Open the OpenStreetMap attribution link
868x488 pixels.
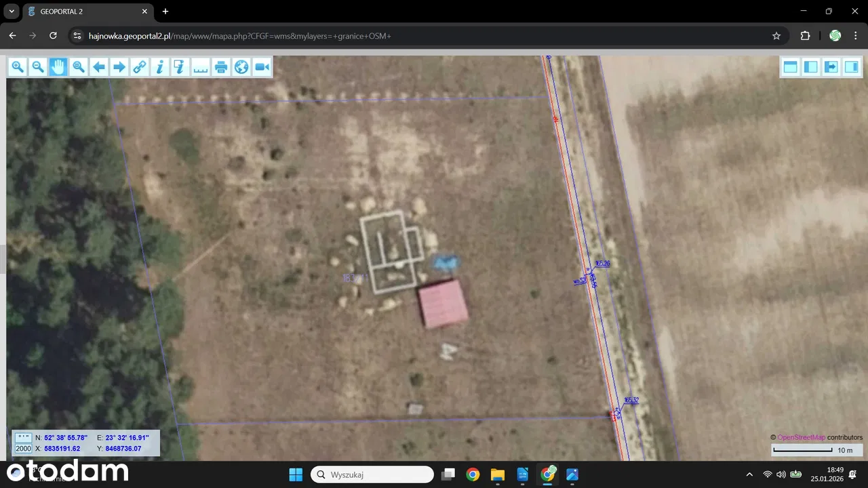point(801,437)
